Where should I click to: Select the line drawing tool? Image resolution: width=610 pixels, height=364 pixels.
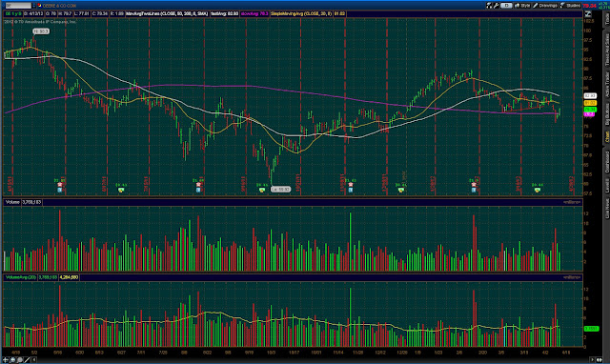pyautogui.click(x=27, y=360)
